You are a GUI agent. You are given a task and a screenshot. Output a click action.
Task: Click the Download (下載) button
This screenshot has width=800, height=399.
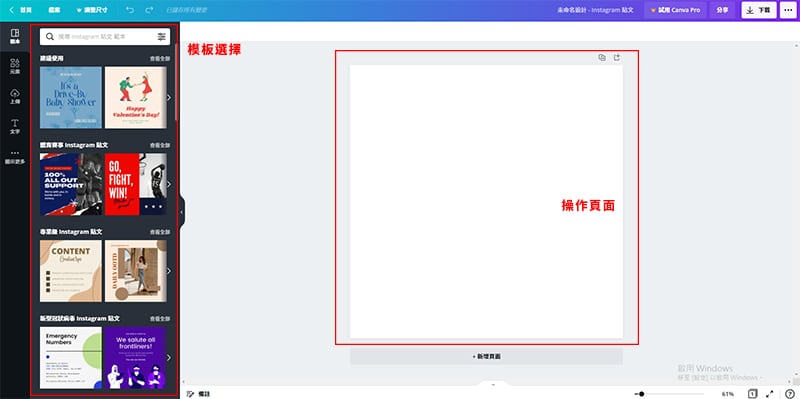[759, 10]
